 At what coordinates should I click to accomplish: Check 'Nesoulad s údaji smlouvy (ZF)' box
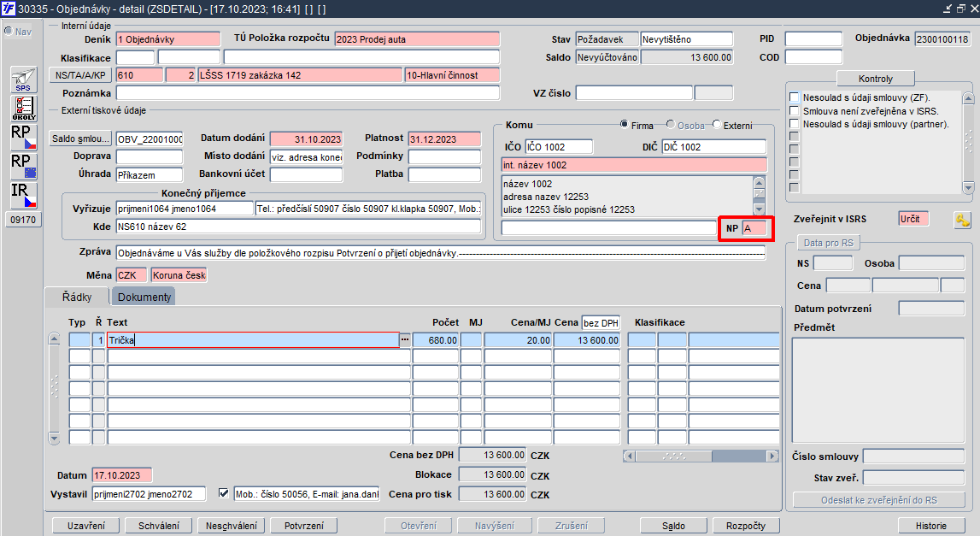(795, 97)
